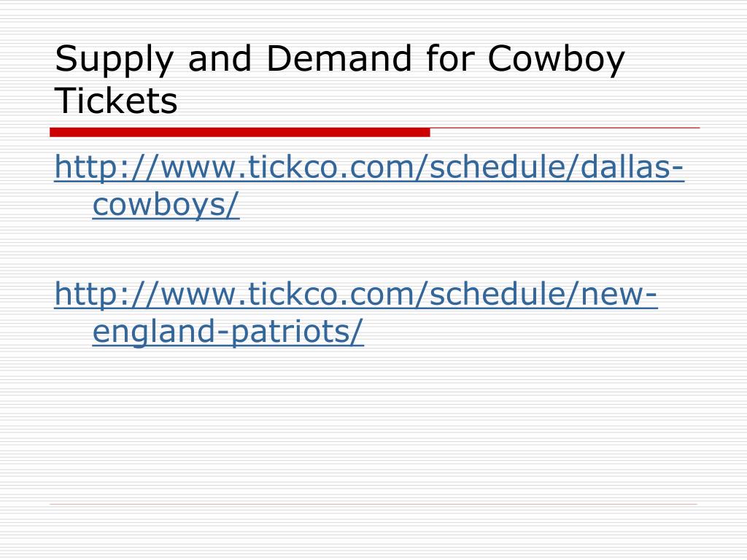This screenshot has width=747, height=560.
Task: Click the gray footer divider line
Action: (373, 504)
